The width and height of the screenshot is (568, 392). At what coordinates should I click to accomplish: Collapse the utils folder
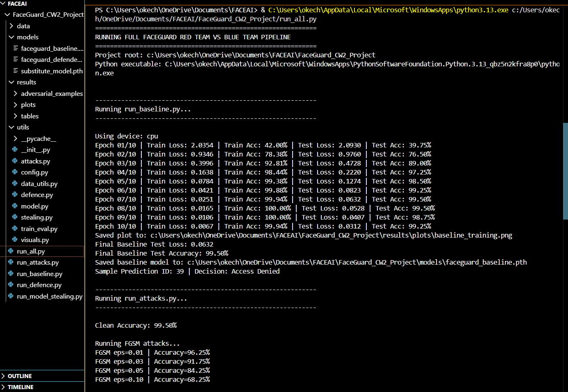11,127
